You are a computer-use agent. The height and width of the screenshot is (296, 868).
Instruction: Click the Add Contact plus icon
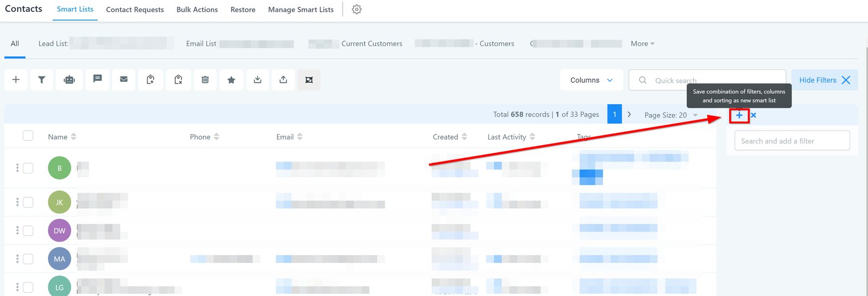pos(16,80)
